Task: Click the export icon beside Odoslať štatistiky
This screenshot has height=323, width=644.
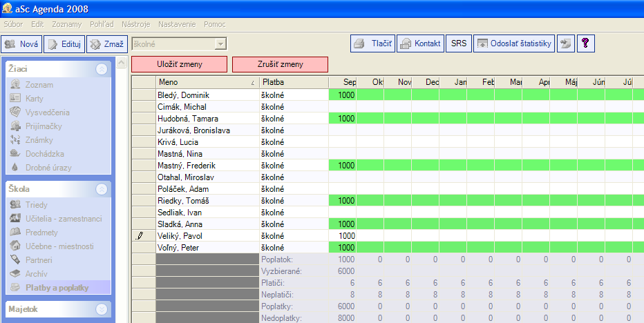Action: pos(566,43)
